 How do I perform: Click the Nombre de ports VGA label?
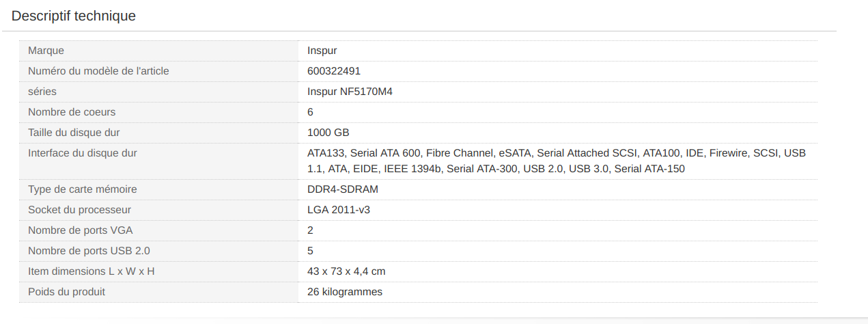coord(81,230)
